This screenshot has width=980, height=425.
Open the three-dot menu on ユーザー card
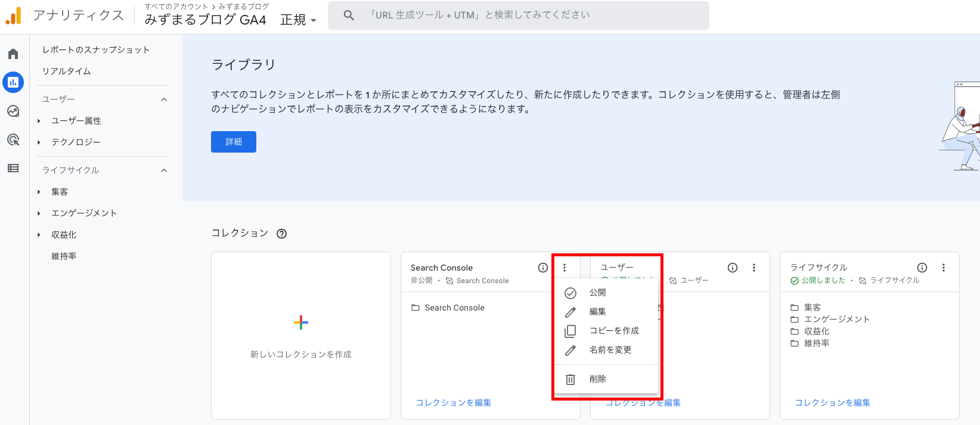click(x=754, y=268)
